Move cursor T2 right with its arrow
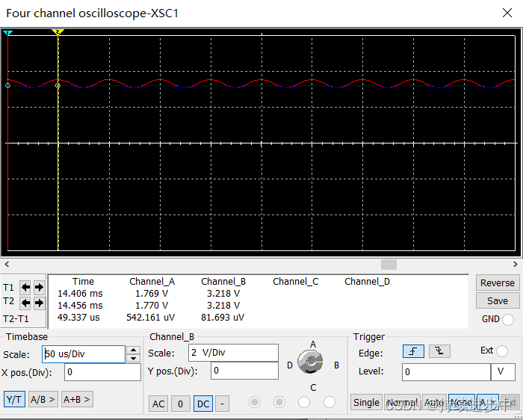This screenshot has height=420, width=523. tap(39, 303)
